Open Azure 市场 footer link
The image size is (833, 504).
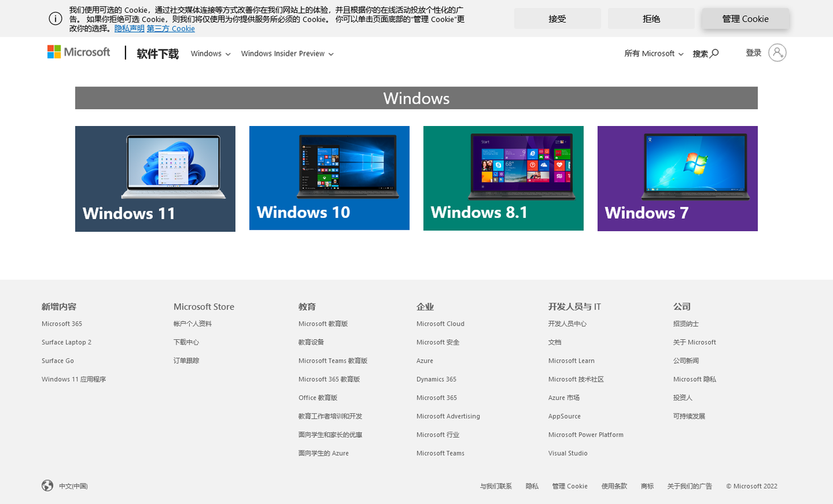tap(564, 398)
